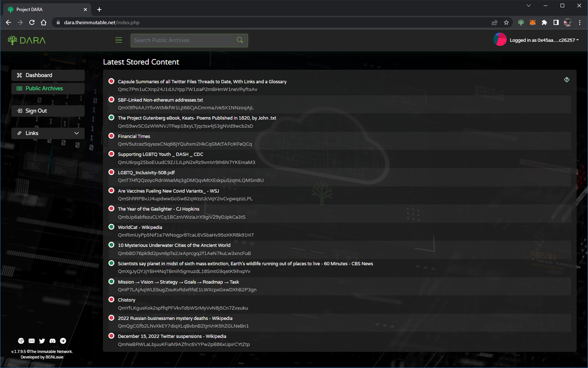Close the Project DARA tab
Screen dimensions: 588x368
click(85, 9)
